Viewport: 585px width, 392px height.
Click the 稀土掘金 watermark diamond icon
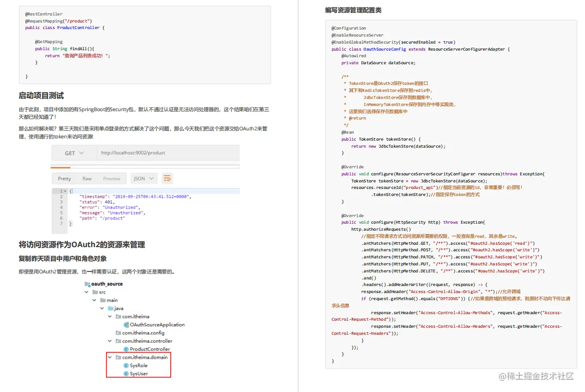(502, 377)
